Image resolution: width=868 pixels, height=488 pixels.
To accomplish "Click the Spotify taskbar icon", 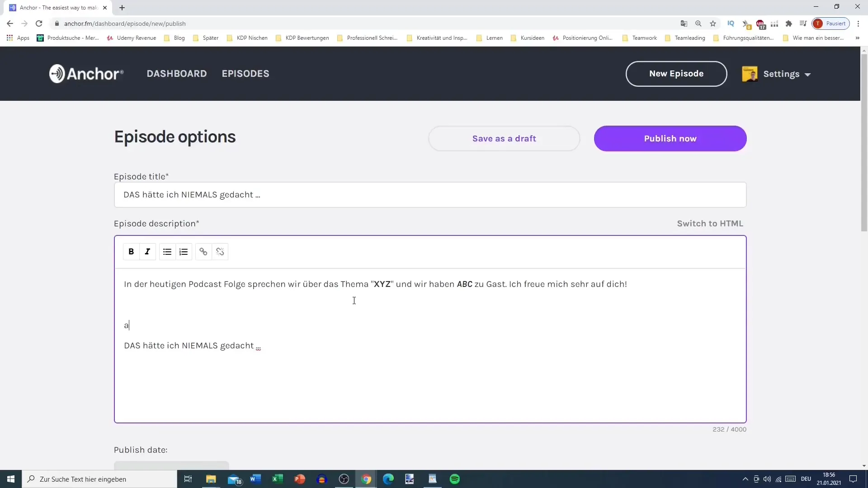I will [x=455, y=479].
